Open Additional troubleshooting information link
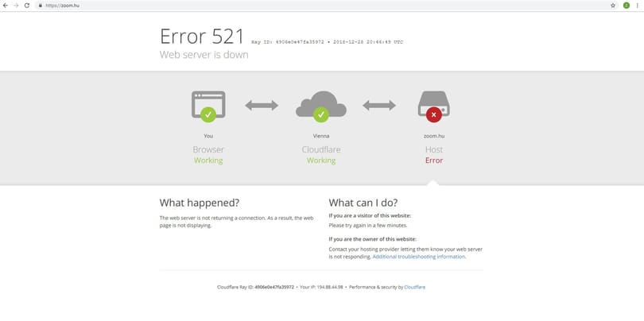 click(418, 257)
